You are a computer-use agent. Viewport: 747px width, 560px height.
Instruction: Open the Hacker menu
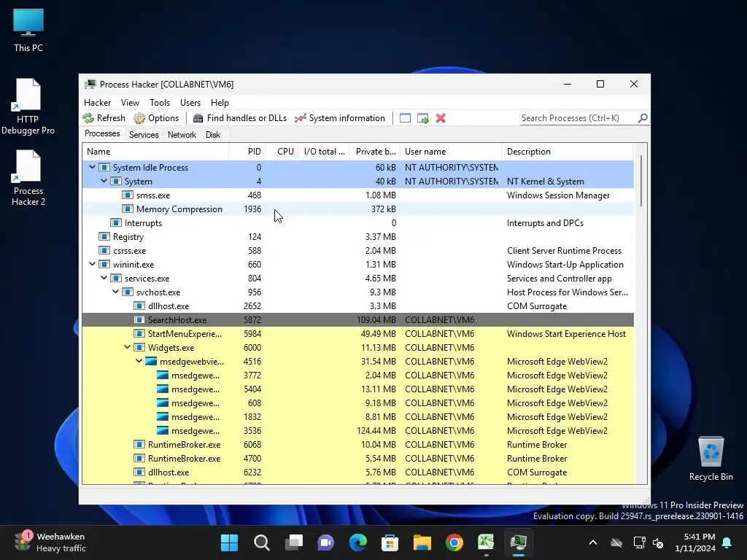[97, 103]
